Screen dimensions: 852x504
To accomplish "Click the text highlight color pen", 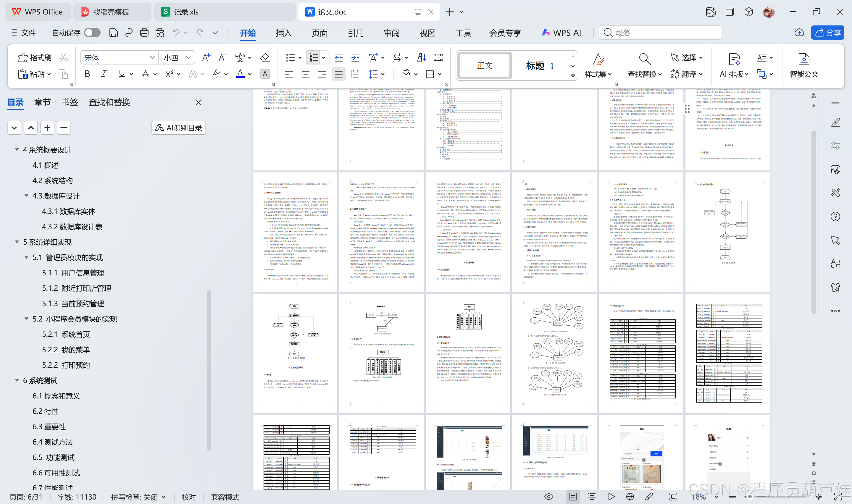I will [x=216, y=74].
